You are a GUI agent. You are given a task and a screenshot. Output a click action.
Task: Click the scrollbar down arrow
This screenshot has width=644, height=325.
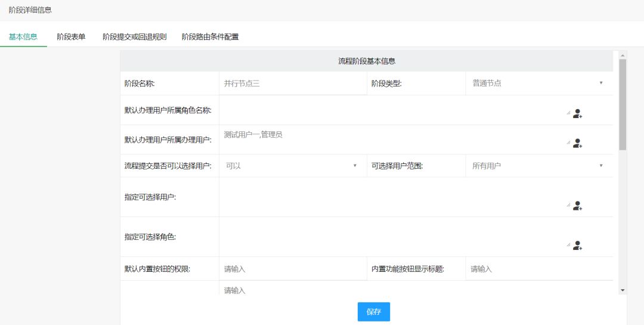[623, 290]
